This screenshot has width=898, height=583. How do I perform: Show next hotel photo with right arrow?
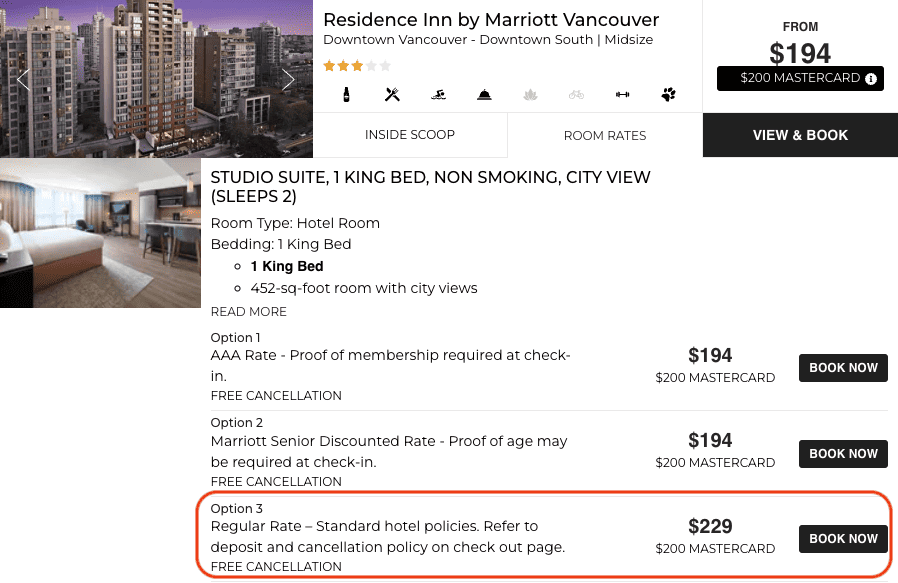tap(288, 79)
